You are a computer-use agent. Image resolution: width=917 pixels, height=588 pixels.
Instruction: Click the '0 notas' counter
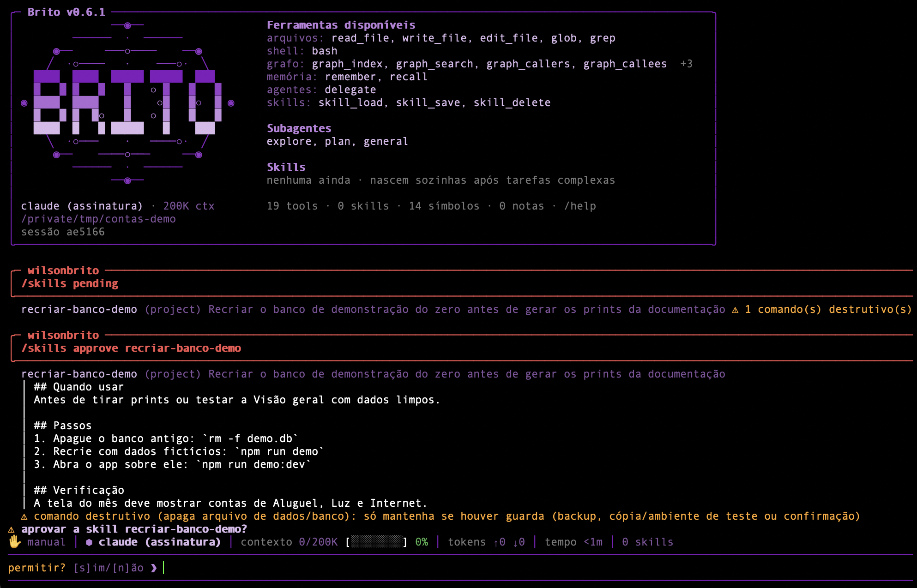pos(521,206)
